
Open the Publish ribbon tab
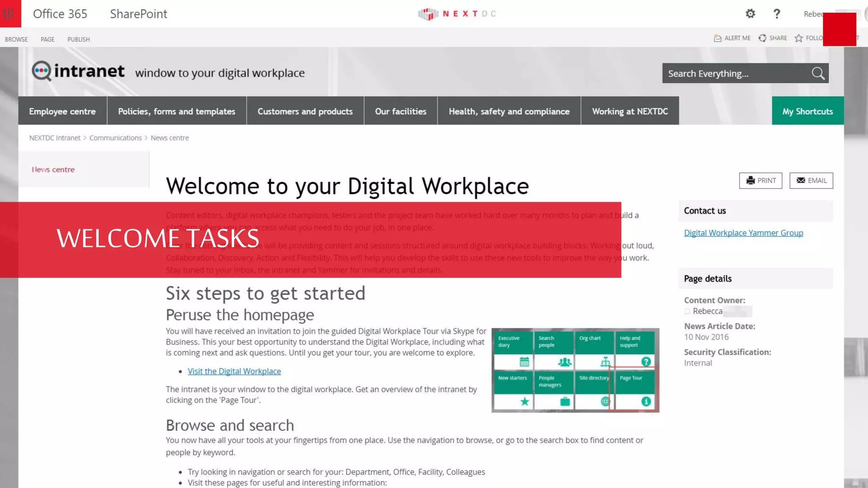78,39
